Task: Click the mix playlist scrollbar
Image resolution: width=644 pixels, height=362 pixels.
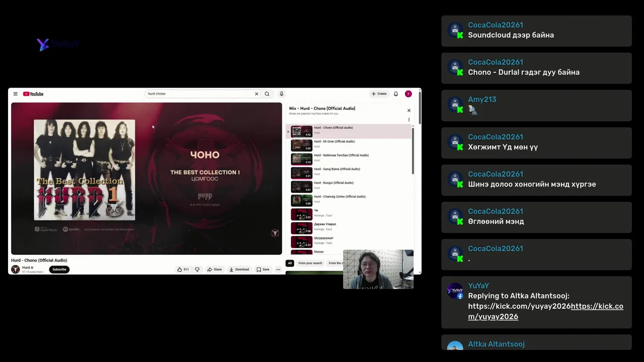Action: 413,151
